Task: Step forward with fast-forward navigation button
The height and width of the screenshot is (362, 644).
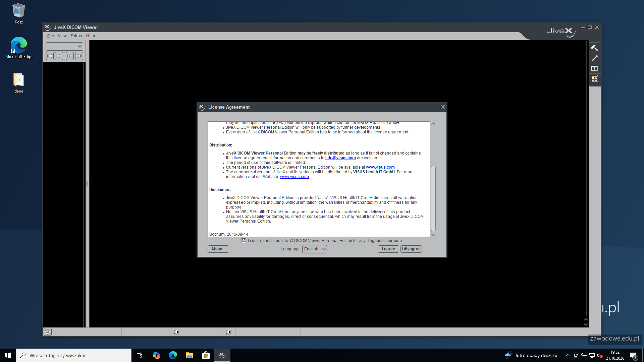Action: pos(70,56)
